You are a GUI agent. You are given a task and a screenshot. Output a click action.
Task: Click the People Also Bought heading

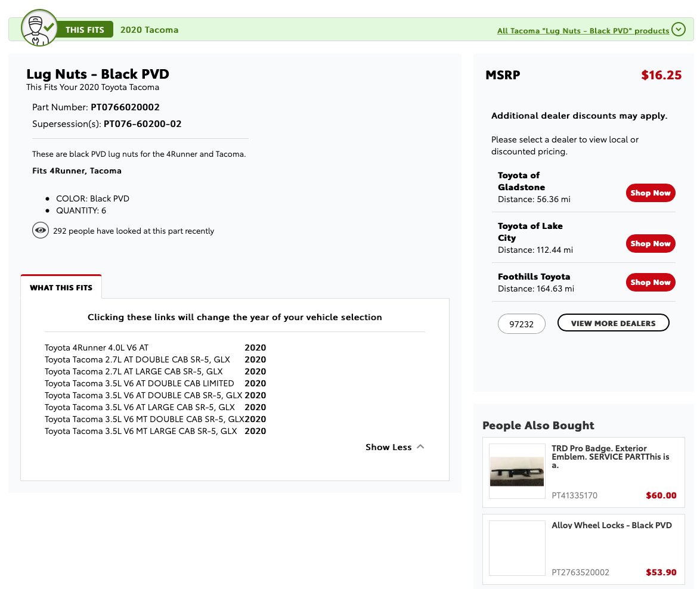tap(538, 425)
